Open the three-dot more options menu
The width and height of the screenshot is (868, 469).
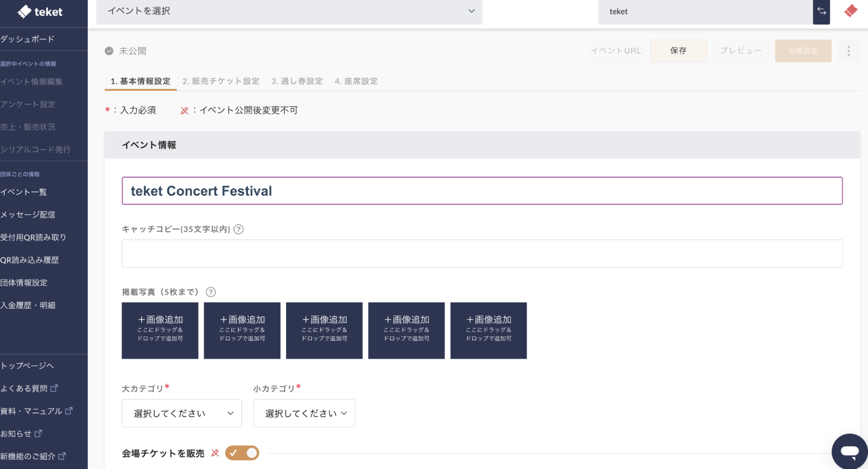tap(848, 51)
